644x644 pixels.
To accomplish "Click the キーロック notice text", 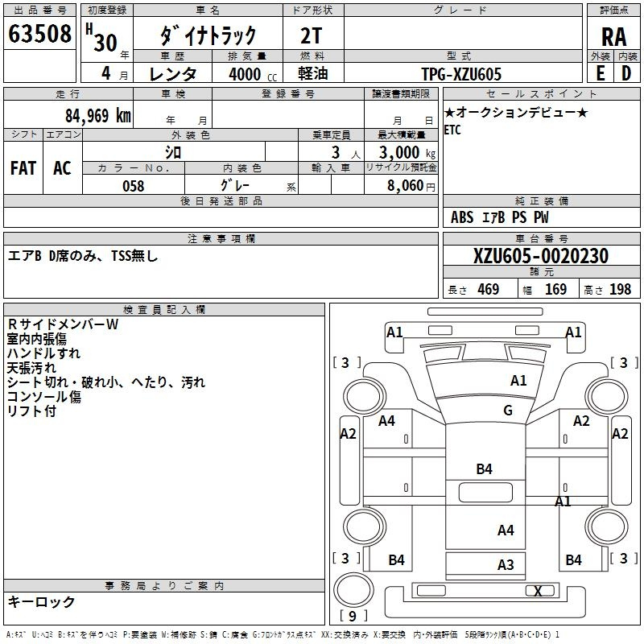I will tap(42, 601).
